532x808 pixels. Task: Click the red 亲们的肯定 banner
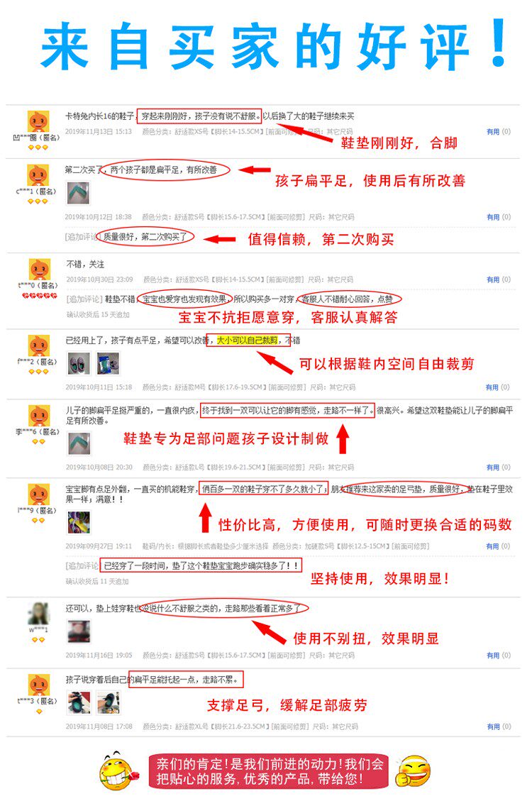pyautogui.click(x=269, y=771)
